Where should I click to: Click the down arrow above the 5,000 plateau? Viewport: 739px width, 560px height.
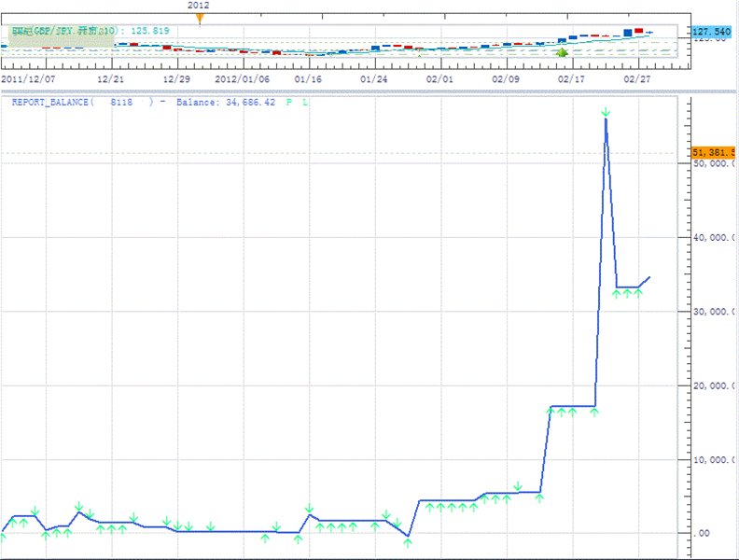(518, 486)
